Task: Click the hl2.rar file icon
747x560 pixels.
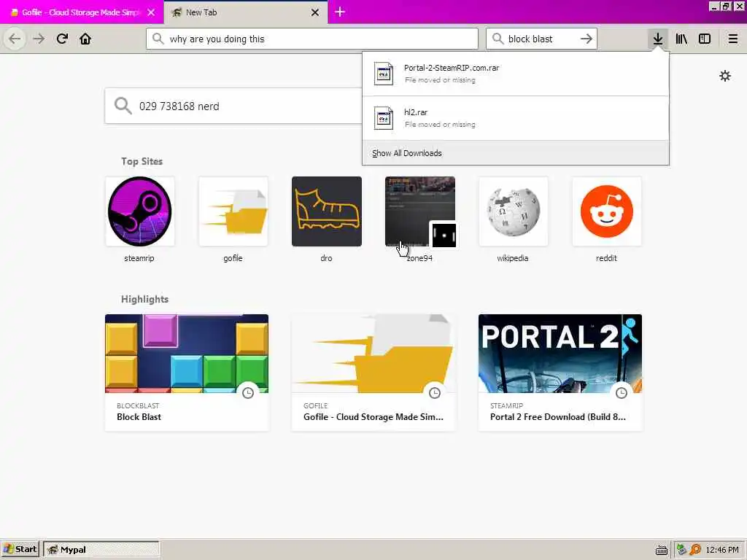Action: [x=384, y=118]
